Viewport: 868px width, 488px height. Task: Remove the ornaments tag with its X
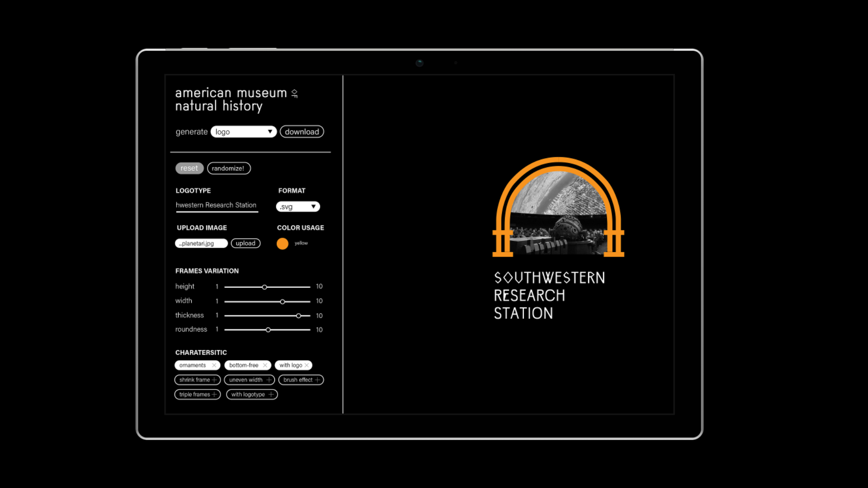click(x=214, y=365)
